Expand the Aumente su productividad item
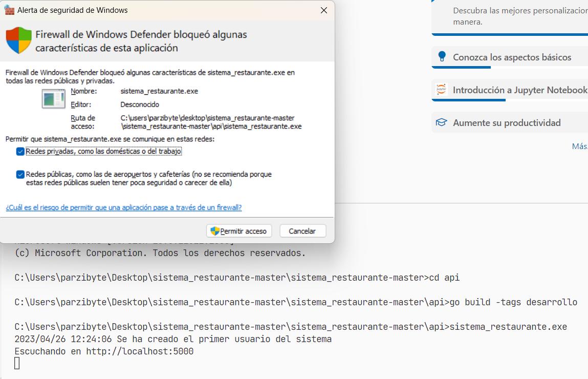 tap(507, 123)
